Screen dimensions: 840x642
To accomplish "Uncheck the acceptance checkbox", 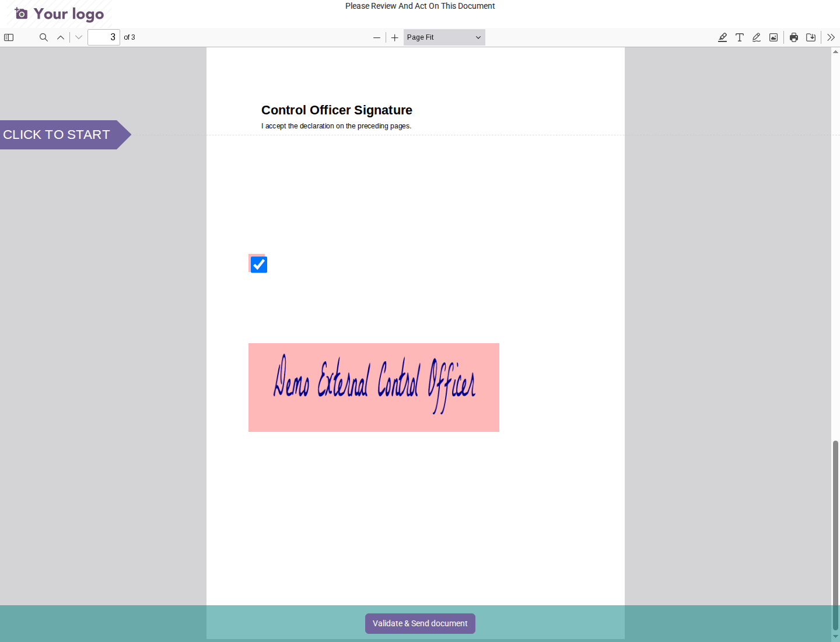I will (259, 265).
